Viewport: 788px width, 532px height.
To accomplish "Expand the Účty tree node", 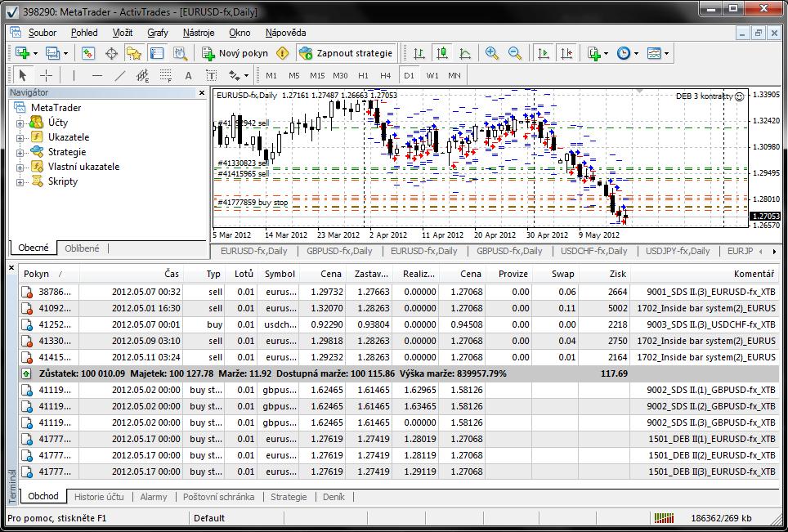I will click(20, 123).
